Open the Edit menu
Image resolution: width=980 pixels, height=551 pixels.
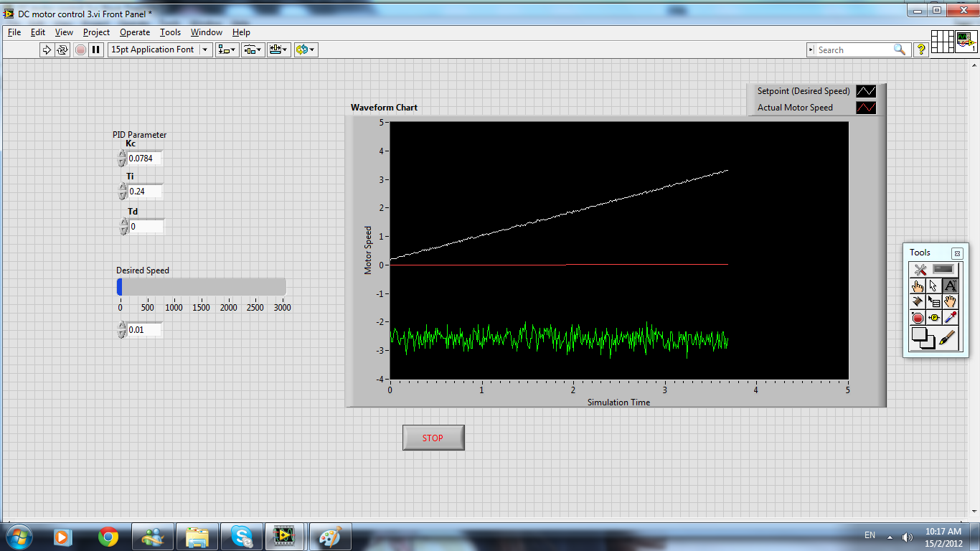click(38, 32)
